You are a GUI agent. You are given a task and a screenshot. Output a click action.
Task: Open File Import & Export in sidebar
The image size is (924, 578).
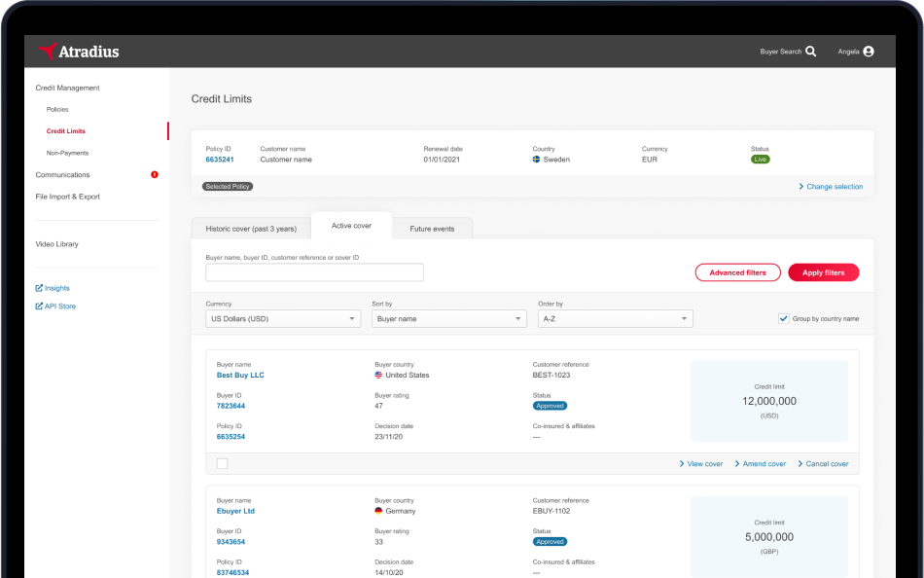click(68, 197)
